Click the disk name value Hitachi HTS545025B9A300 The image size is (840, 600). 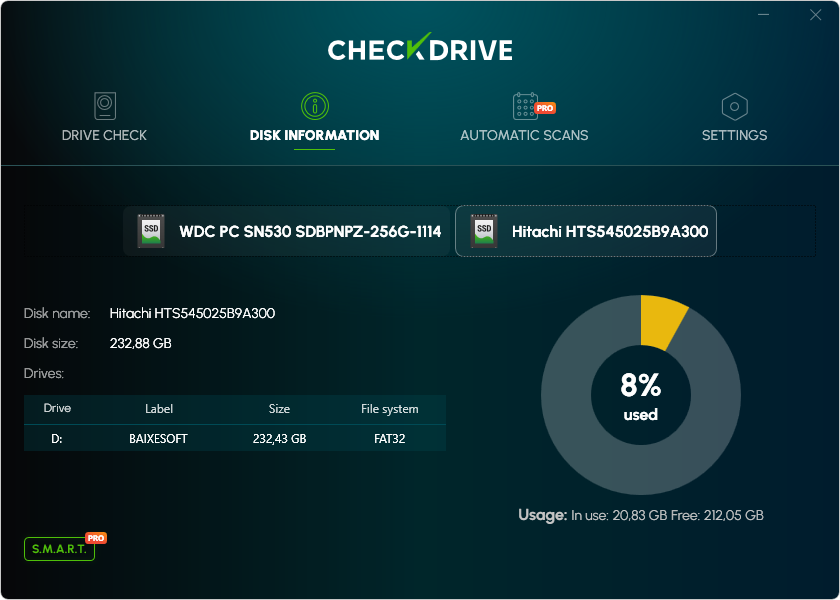pos(192,313)
